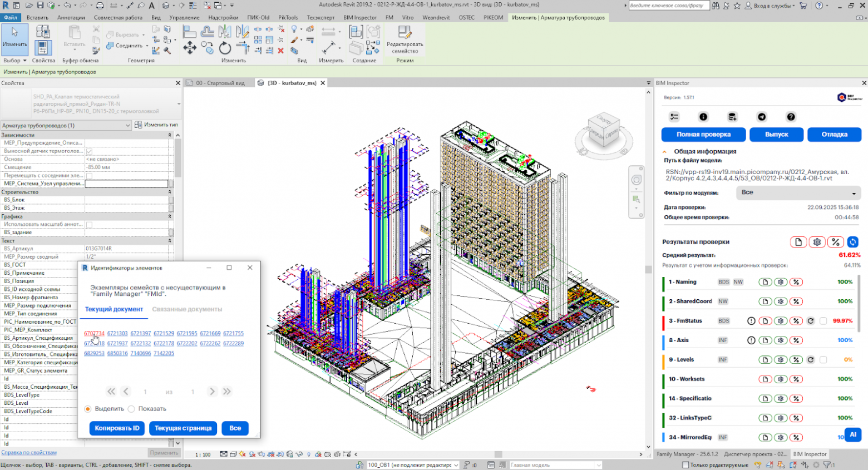The height and width of the screenshot is (470, 868).
Task: Open the Фильтр по модулям dropdown
Action: 798,192
